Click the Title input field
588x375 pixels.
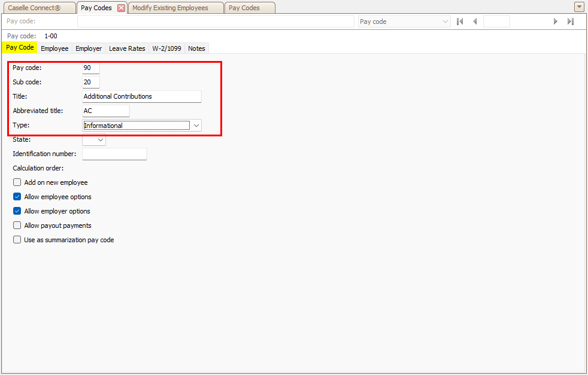click(141, 96)
